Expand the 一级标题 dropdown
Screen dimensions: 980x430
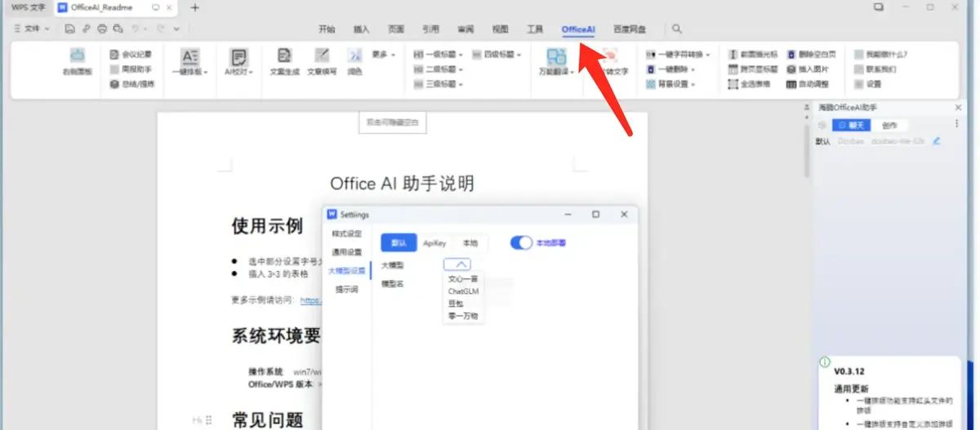[x=461, y=55]
